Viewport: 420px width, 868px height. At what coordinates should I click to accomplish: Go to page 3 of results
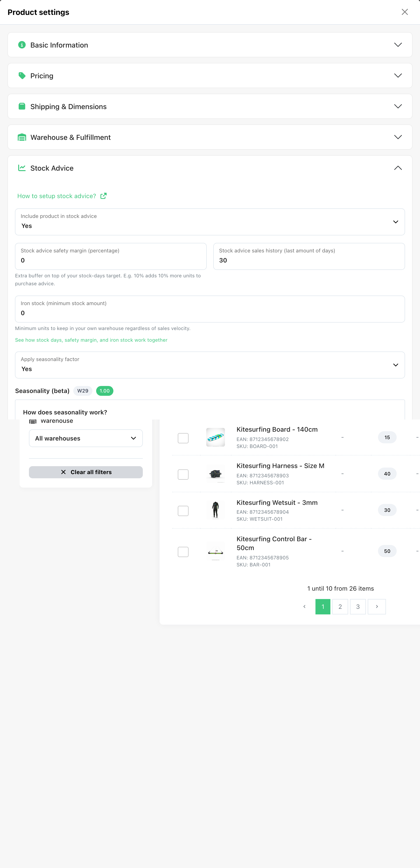tap(358, 606)
